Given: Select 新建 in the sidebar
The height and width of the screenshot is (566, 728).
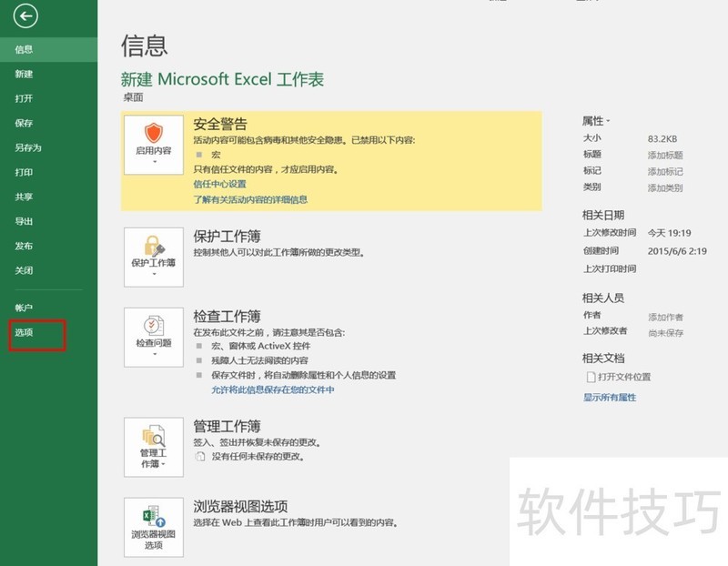Looking at the screenshot, I should (x=49, y=74).
